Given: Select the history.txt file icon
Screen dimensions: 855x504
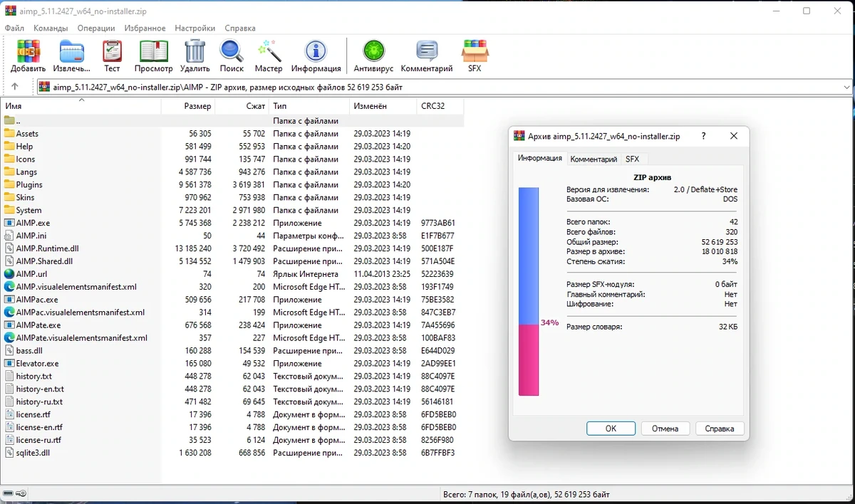Looking at the screenshot, I should pos(9,376).
